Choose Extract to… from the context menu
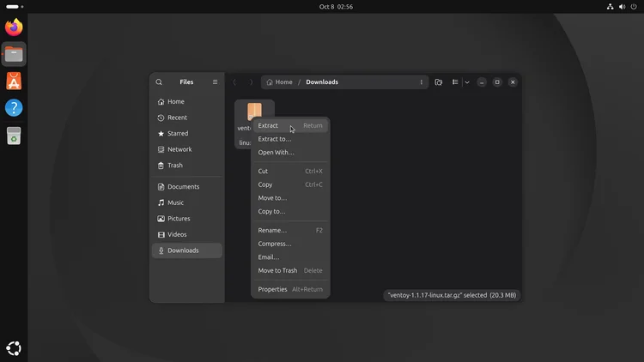The width and height of the screenshot is (644, 362). 290,139
